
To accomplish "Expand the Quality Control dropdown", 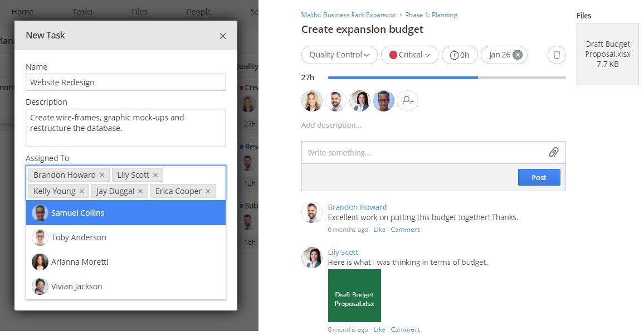I will (x=339, y=55).
